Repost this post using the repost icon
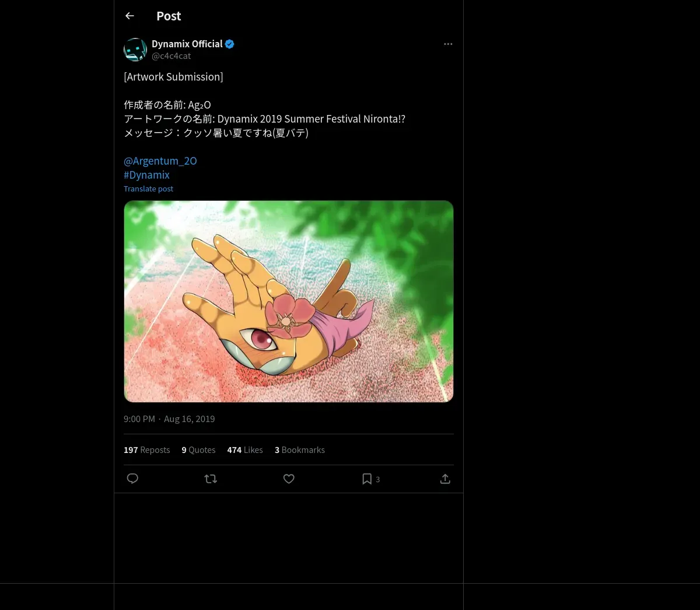Screen dimensions: 700x610 coord(211,479)
